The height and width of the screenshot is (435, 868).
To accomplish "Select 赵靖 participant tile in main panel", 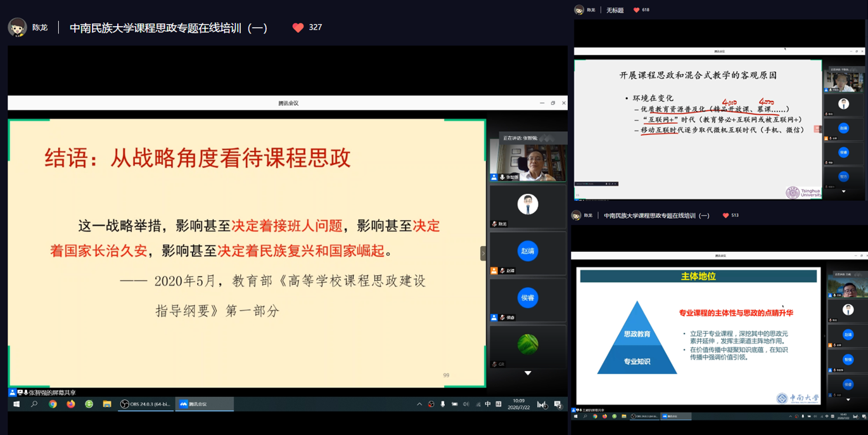I will [527, 252].
